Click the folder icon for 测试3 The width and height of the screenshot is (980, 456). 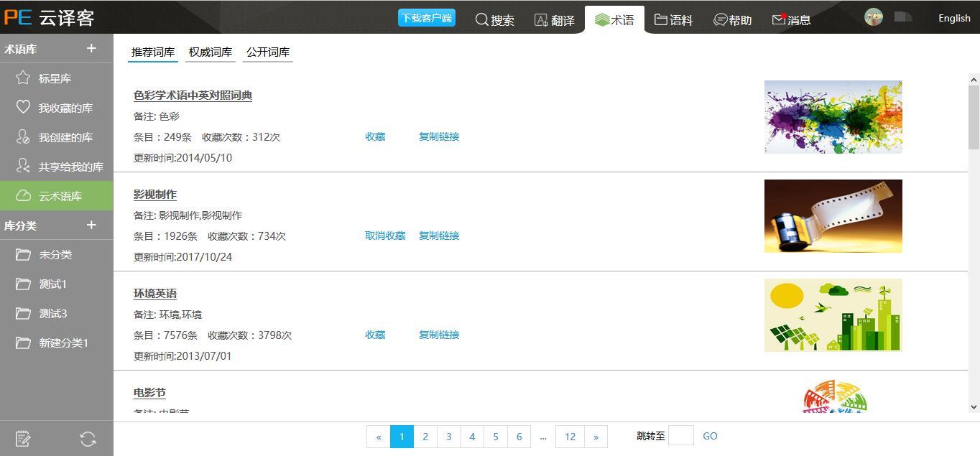click(x=23, y=313)
